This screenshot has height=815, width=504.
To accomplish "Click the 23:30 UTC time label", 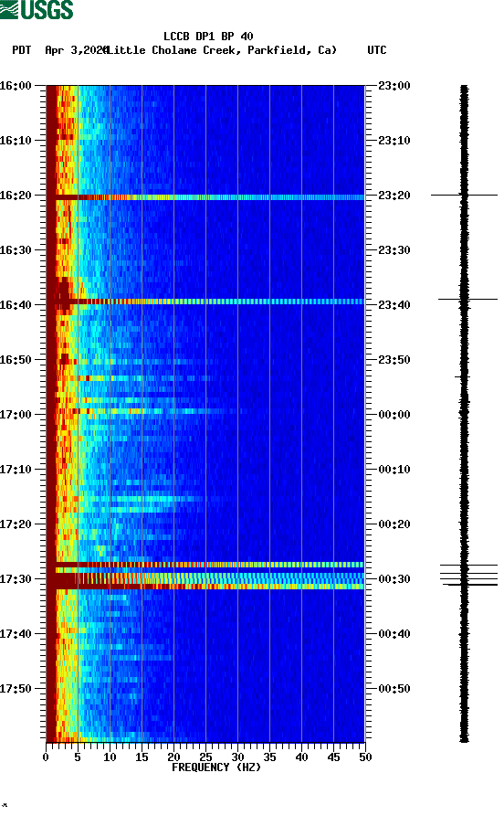I will (394, 250).
